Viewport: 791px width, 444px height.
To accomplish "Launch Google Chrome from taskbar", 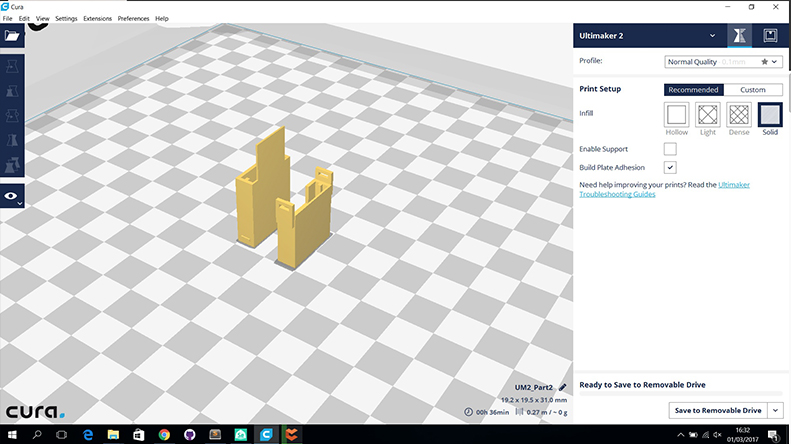I will (164, 434).
